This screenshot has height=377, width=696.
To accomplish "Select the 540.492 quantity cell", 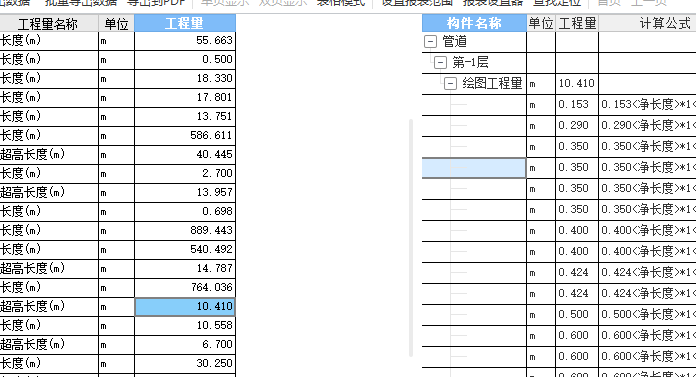I will [x=185, y=249].
